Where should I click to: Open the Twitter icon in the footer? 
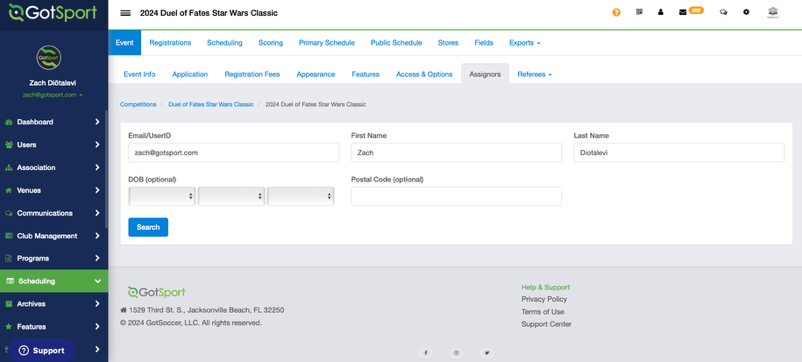click(487, 353)
